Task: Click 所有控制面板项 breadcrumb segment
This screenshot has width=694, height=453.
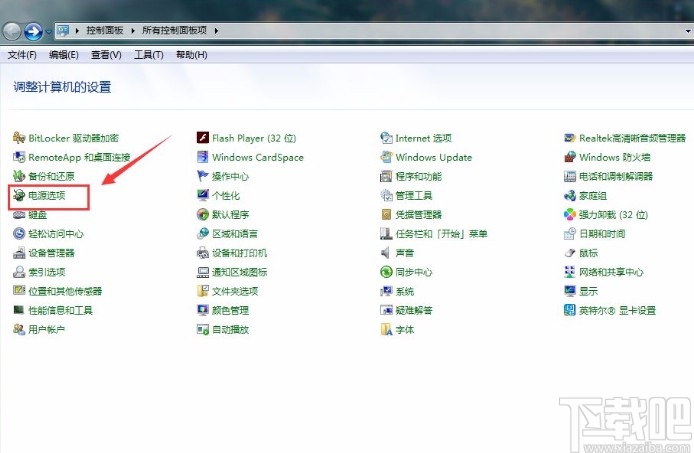Action: pos(174,31)
